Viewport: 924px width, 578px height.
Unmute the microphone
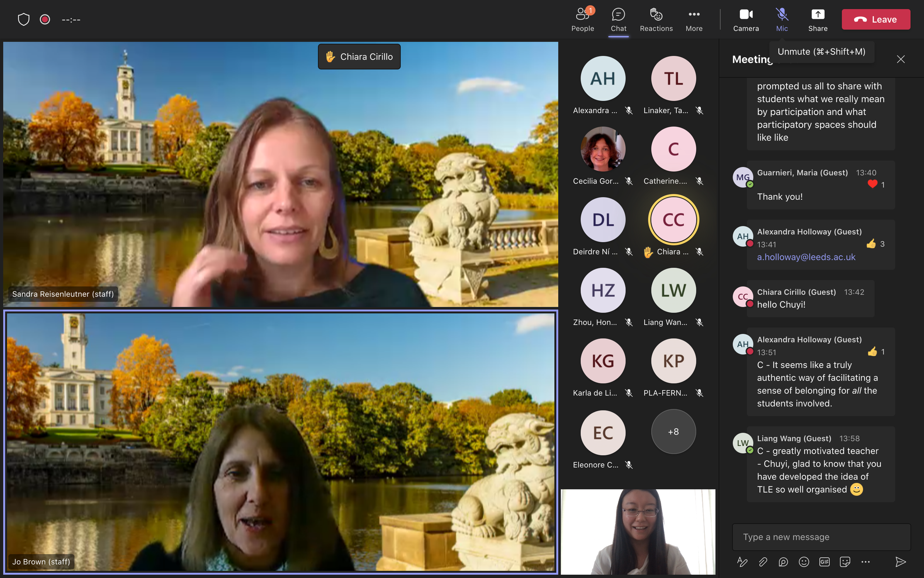pyautogui.click(x=782, y=20)
